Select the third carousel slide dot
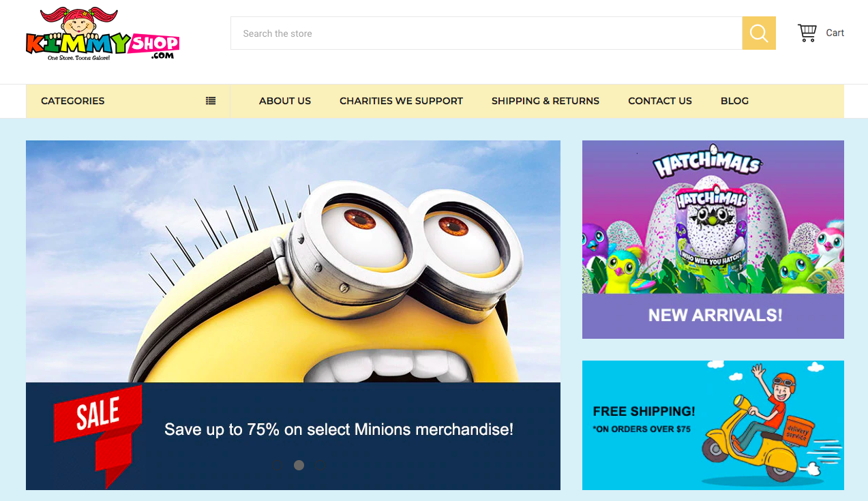Screen dimensions: 868x501 (x=320, y=466)
